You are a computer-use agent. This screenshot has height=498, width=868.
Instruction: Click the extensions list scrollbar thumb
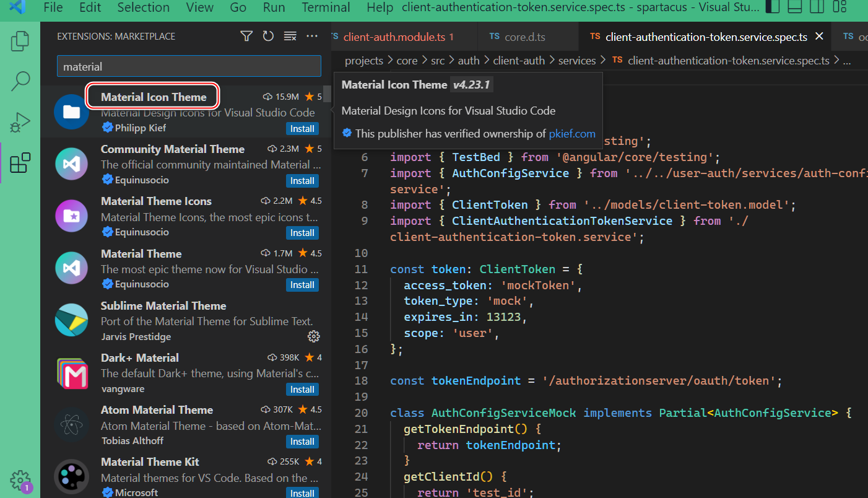[x=328, y=94]
